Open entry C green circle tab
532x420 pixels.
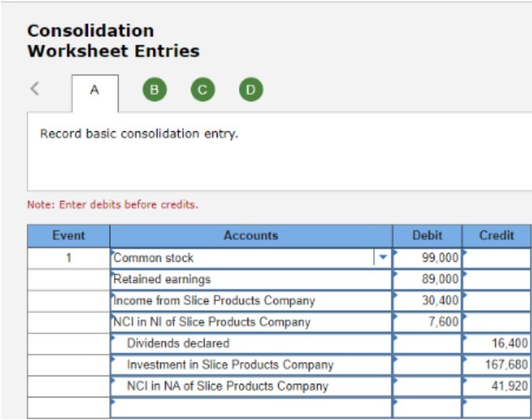203,90
